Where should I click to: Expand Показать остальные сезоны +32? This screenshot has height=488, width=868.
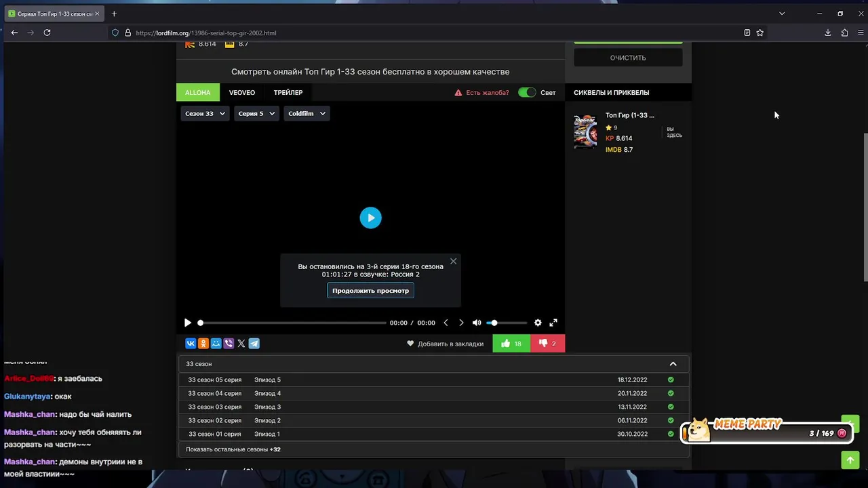233,449
